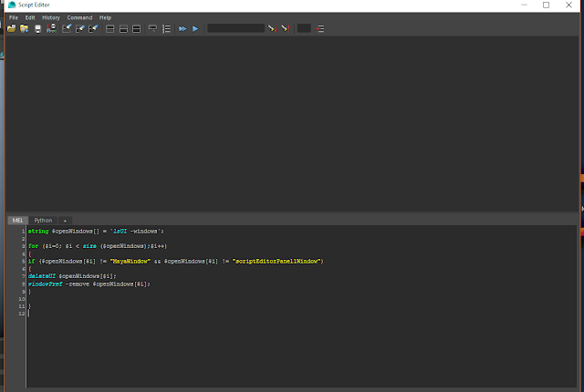584x392 pixels.
Task: Open the Command menu
Action: 79,17
